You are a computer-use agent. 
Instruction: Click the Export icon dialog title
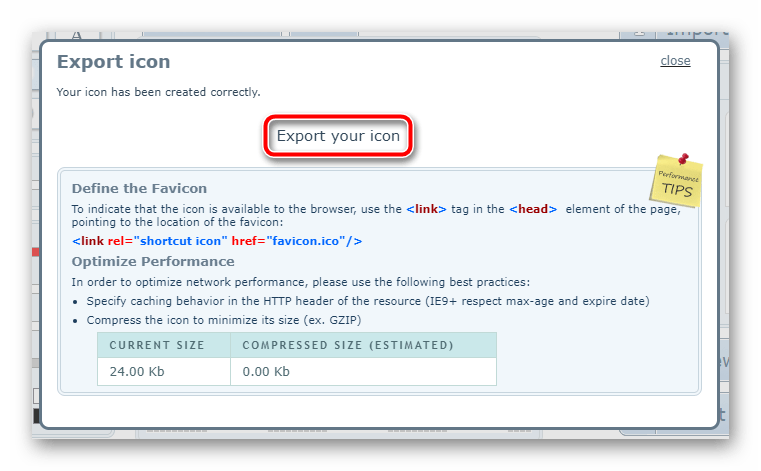pyautogui.click(x=113, y=62)
